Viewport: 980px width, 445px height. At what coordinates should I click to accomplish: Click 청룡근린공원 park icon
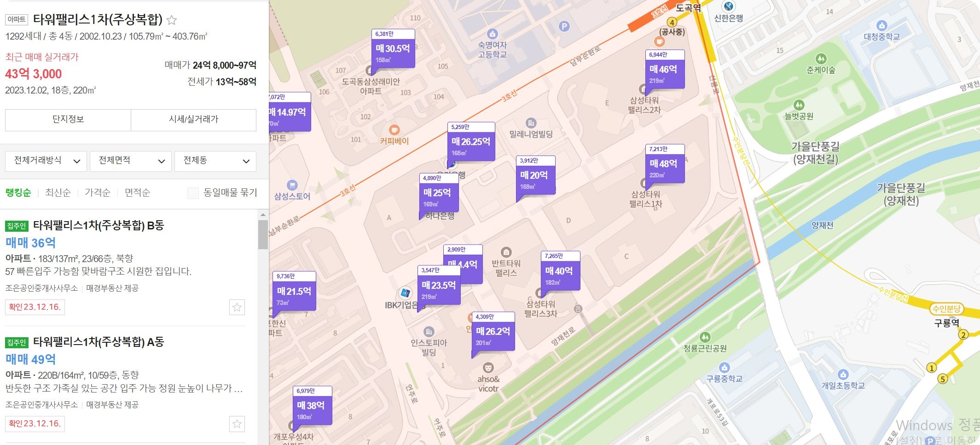pos(705,337)
